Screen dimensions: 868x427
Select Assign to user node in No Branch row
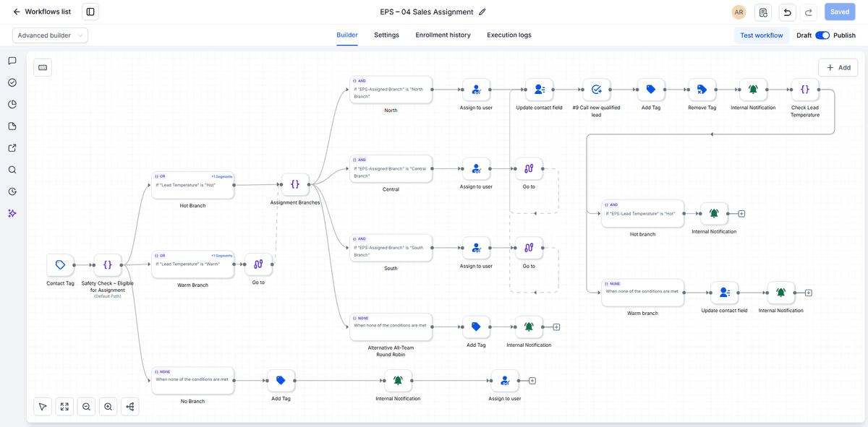[505, 381]
